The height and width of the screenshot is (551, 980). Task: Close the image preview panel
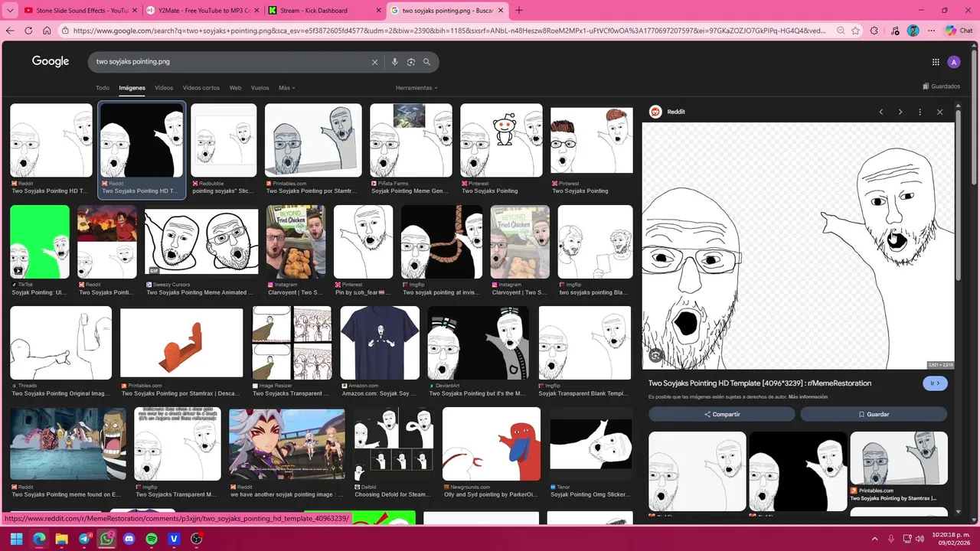(x=940, y=112)
